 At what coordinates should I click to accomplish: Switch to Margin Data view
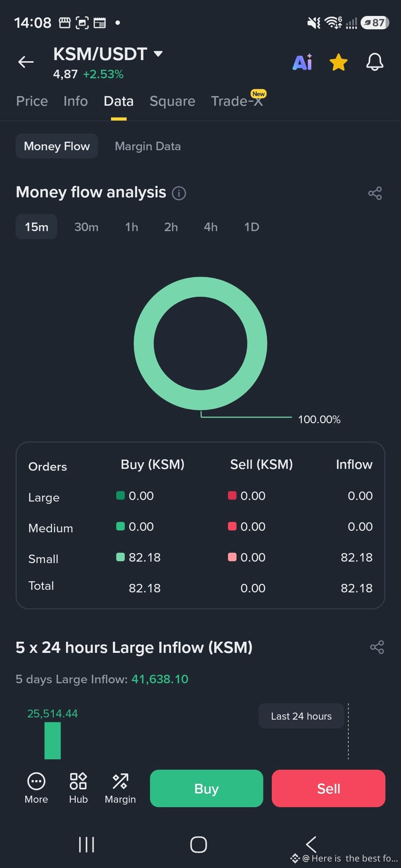pyautogui.click(x=148, y=146)
